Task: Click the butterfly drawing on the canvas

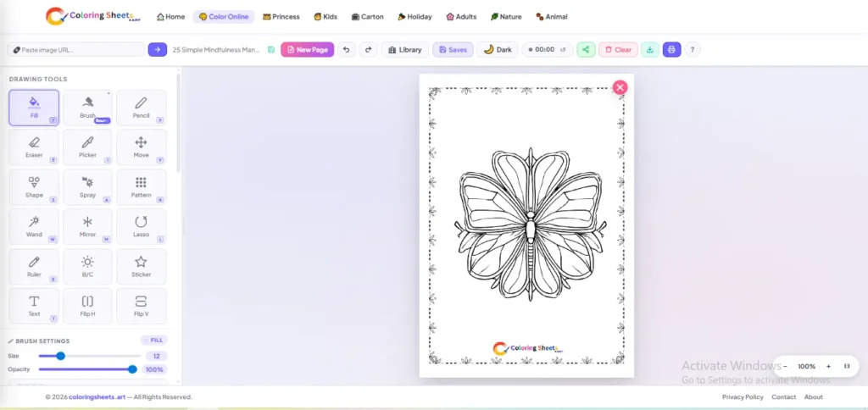Action: tap(531, 224)
